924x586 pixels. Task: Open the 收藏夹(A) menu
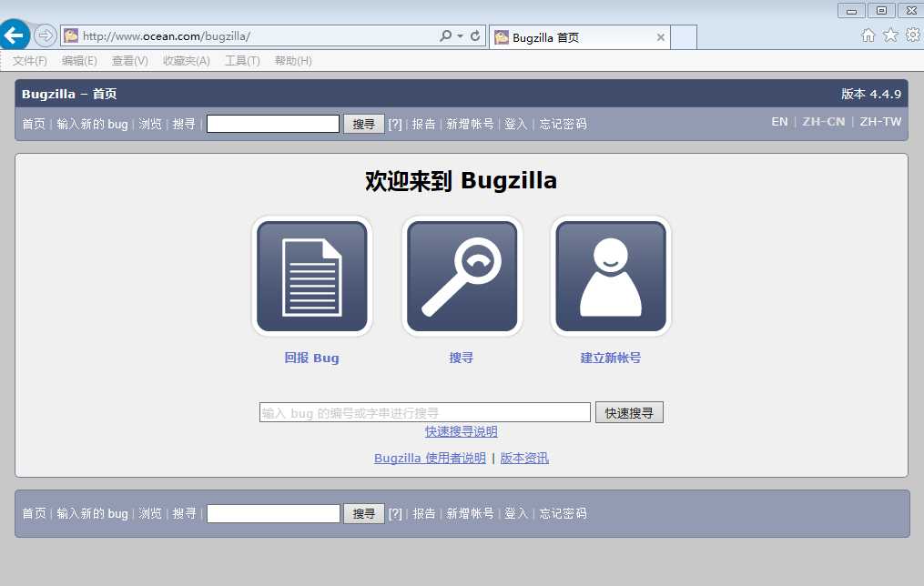(187, 61)
